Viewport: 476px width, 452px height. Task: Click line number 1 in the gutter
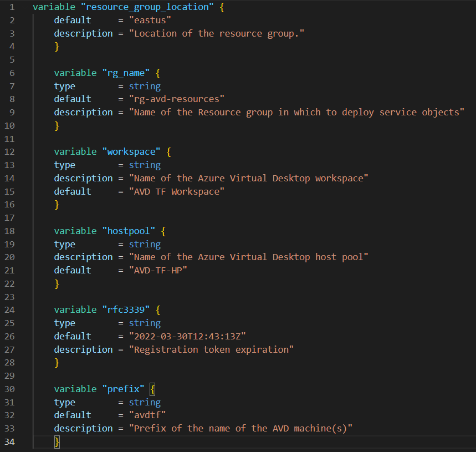point(12,8)
